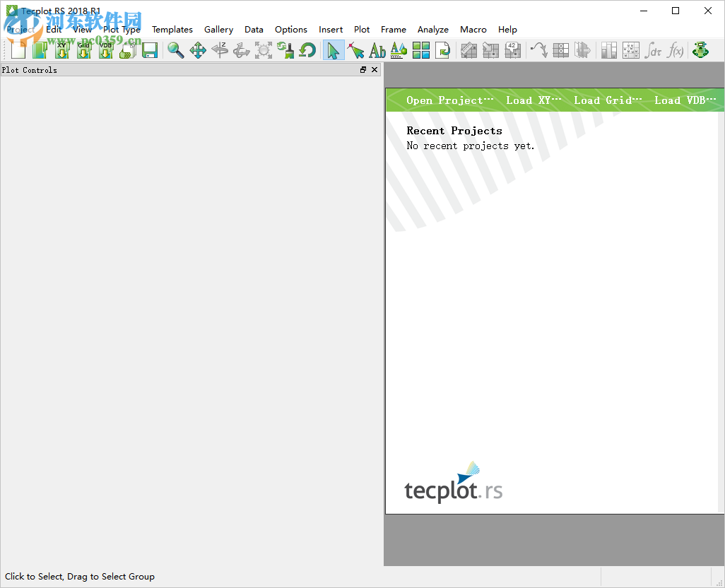Click the Load VDB data toolbar icon
Image resolution: width=725 pixels, height=588 pixels.
click(105, 50)
